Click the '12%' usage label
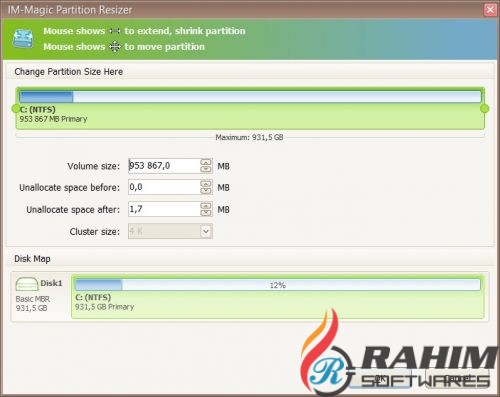This screenshot has height=397, width=500. [x=278, y=285]
